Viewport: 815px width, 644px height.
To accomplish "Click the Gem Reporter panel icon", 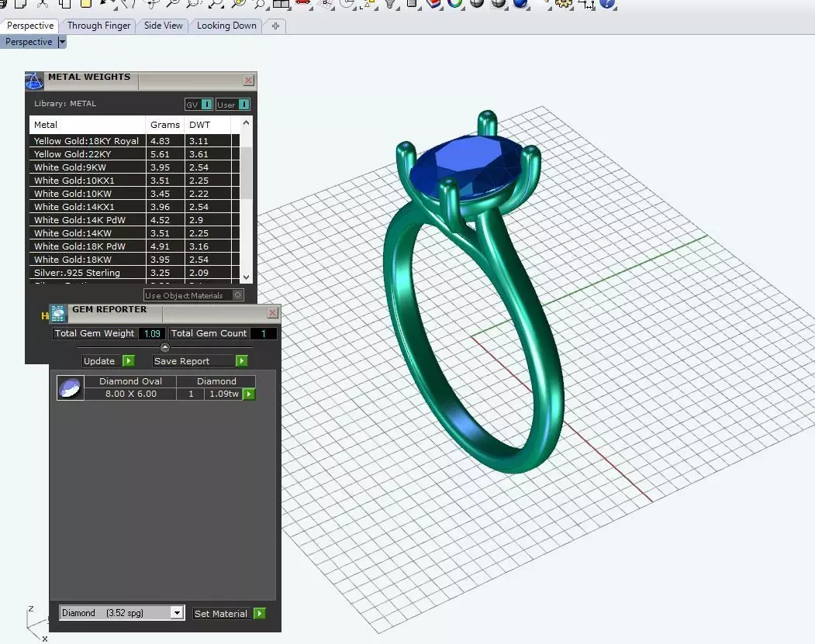I will coord(58,313).
